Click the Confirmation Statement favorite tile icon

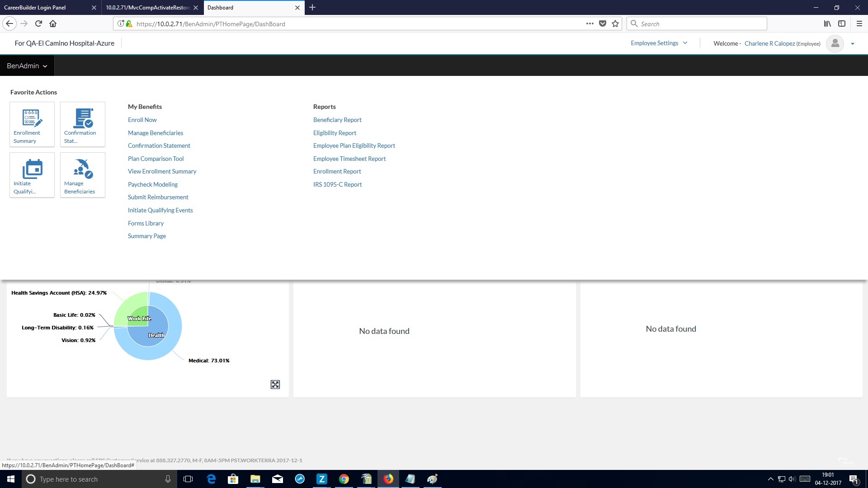point(83,118)
